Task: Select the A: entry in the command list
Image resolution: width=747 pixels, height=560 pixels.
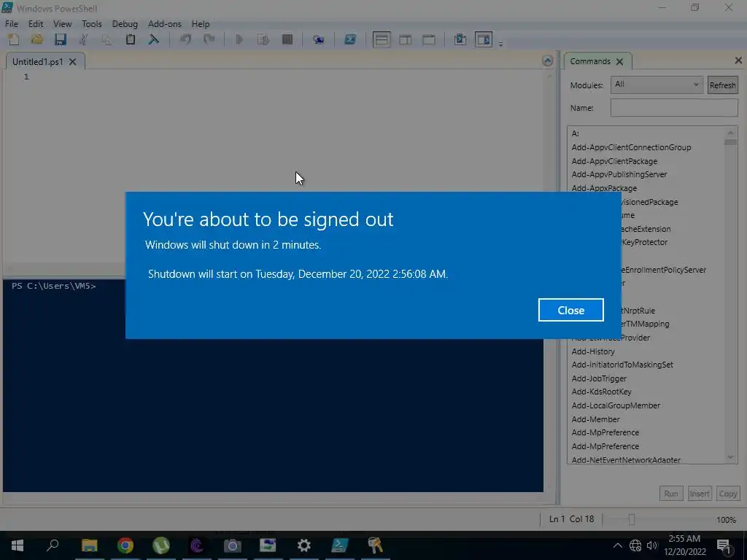Action: (x=576, y=134)
